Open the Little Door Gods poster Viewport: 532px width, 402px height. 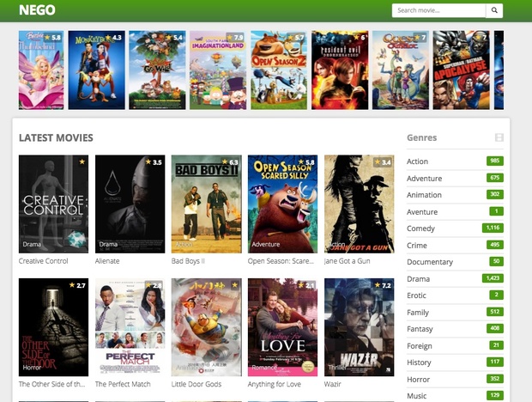point(206,327)
